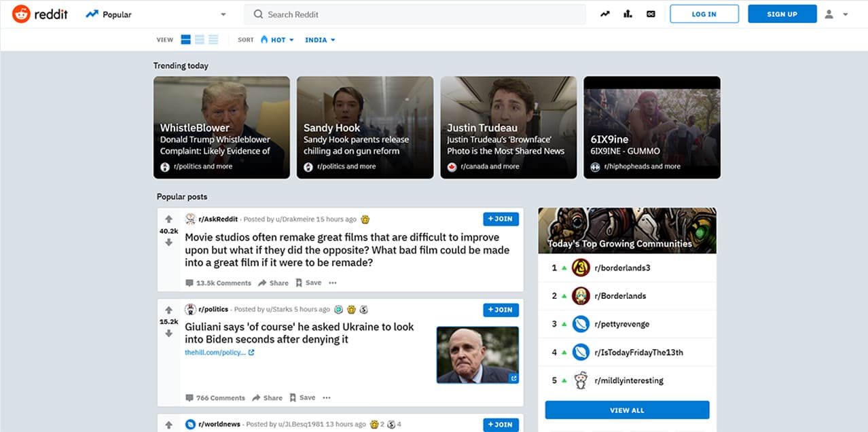Open the Today's Top Growing Communities banner
This screenshot has height=432, width=868.
[627, 230]
